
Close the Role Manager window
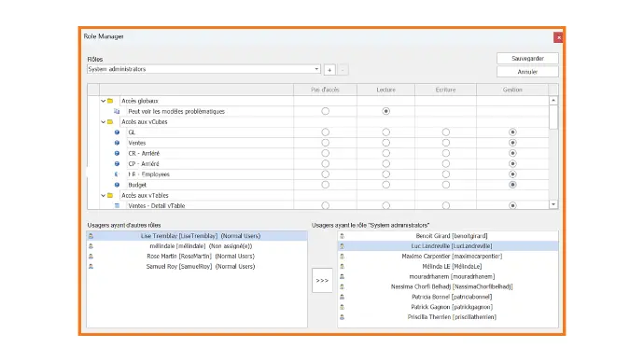click(x=558, y=37)
